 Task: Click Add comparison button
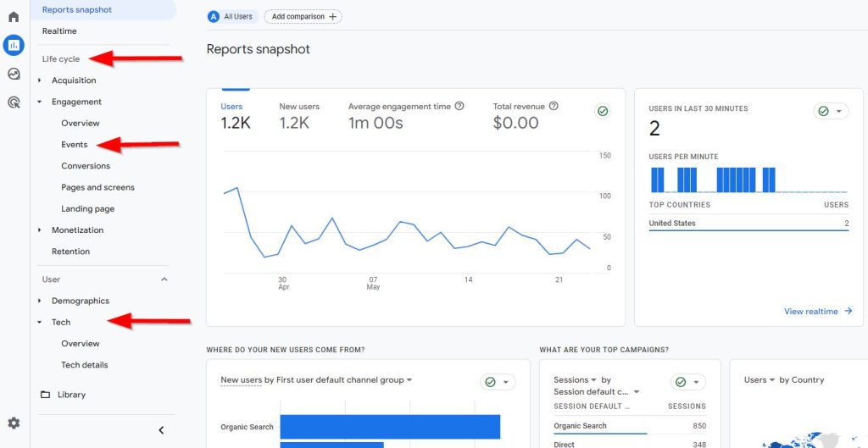[303, 16]
